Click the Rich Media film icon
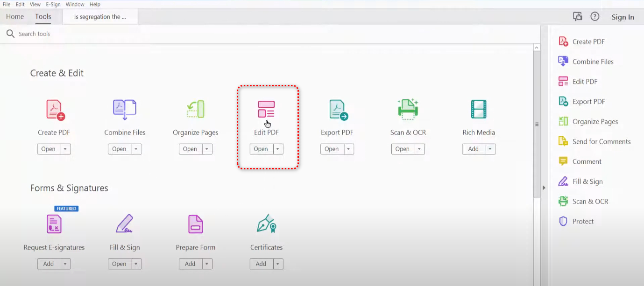 [x=479, y=109]
